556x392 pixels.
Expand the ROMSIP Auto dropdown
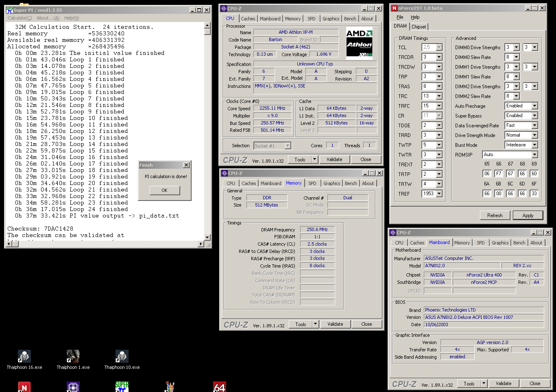coord(534,155)
